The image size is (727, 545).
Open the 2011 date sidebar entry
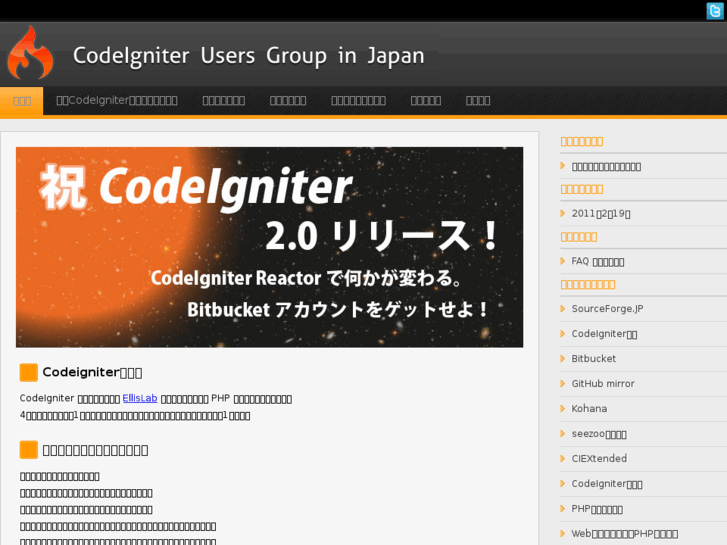click(601, 213)
